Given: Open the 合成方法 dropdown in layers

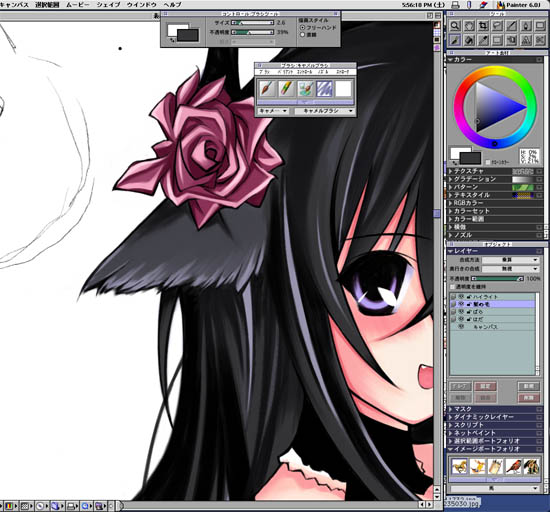Looking at the screenshot, I should (x=510, y=260).
